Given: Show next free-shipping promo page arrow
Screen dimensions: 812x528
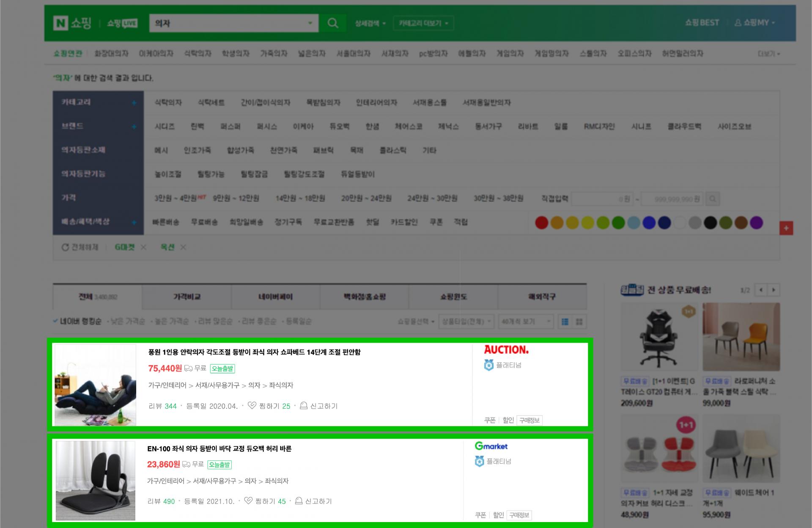Looking at the screenshot, I should pyautogui.click(x=774, y=290).
